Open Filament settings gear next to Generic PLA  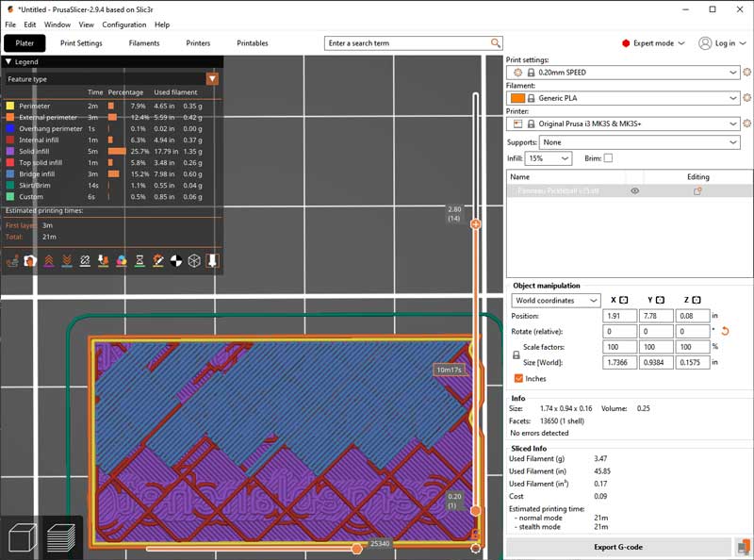[x=746, y=98]
